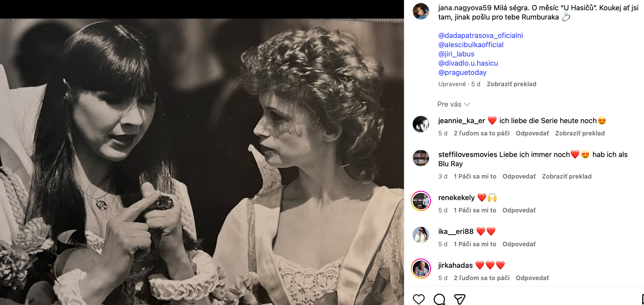
Task: Open the @jiri_labus mention link
Action: [456, 54]
